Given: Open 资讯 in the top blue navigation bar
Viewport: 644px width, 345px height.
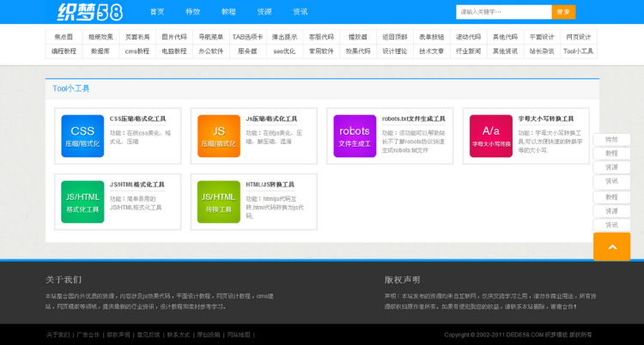Looking at the screenshot, I should click(x=301, y=12).
